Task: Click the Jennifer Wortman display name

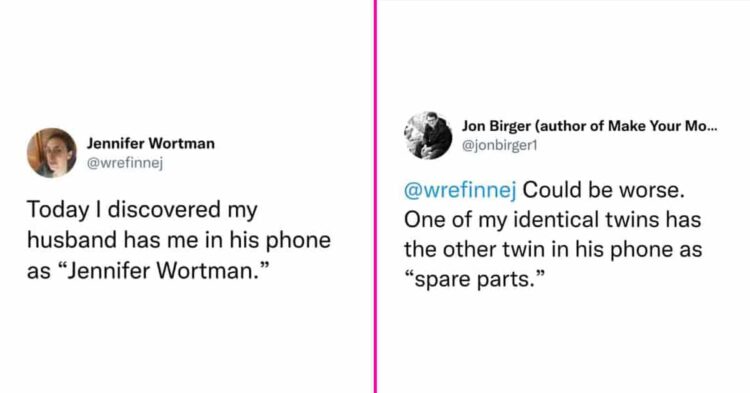Action: pyautogui.click(x=151, y=143)
